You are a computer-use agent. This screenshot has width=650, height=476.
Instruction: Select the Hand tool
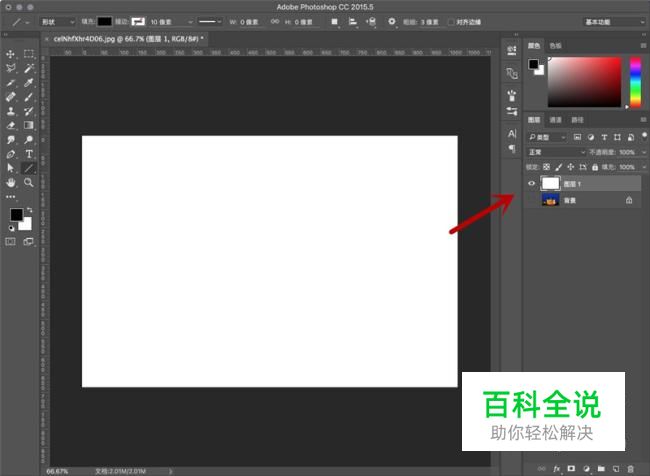click(11, 182)
